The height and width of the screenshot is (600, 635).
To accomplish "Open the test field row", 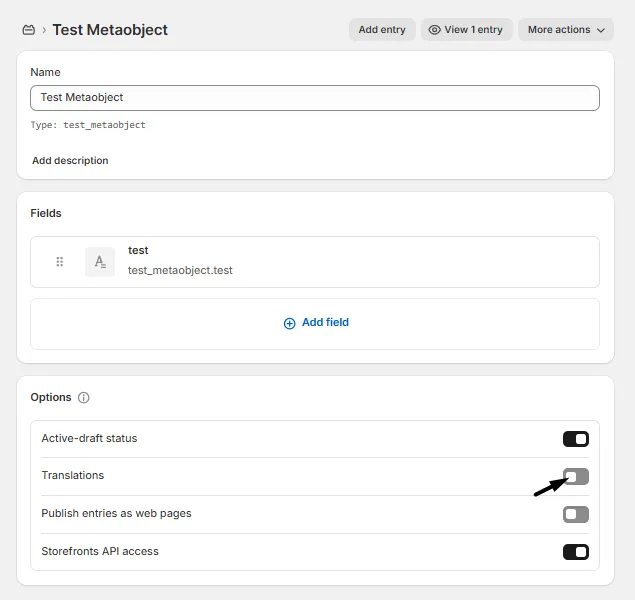I will click(x=315, y=262).
